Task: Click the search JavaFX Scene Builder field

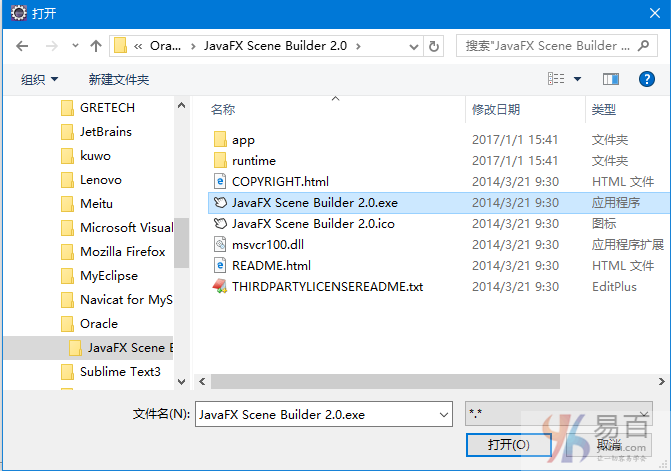Action: click(548, 46)
